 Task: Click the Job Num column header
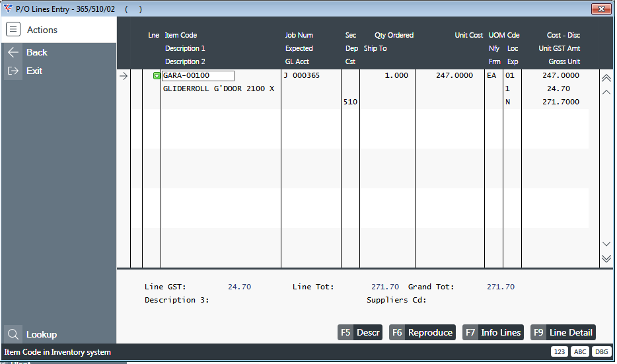pyautogui.click(x=299, y=35)
